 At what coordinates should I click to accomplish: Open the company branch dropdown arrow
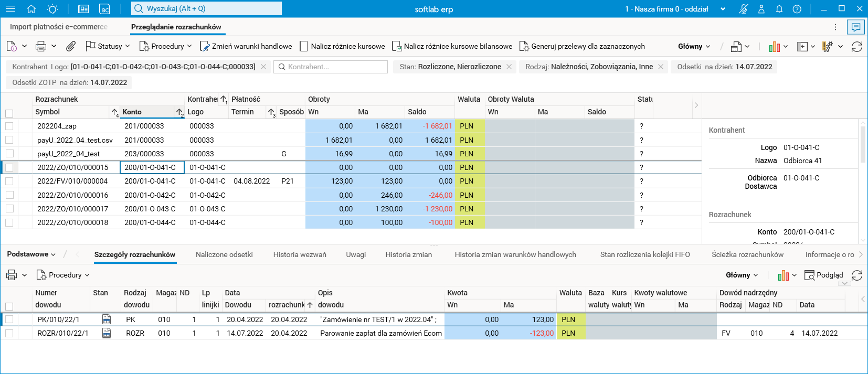coord(723,9)
